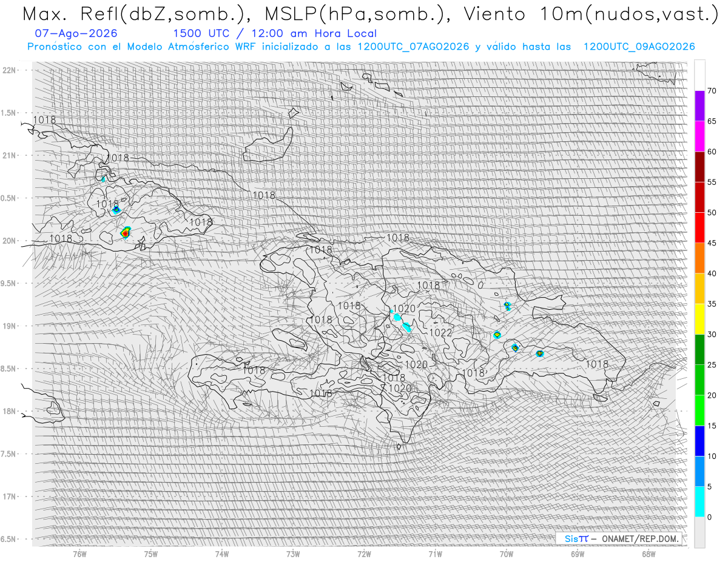
Task: Click the '1500 UTC / 12:00 am Hora Local' text
Action: 275,33
